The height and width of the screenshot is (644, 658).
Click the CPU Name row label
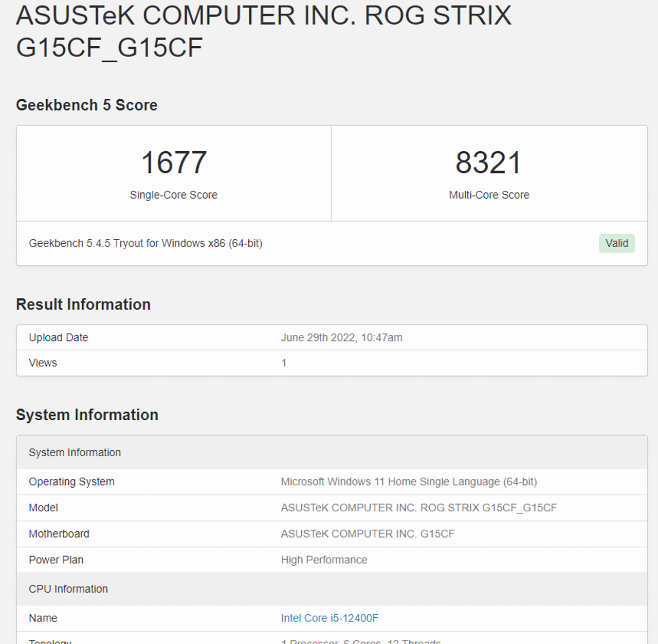[43, 618]
